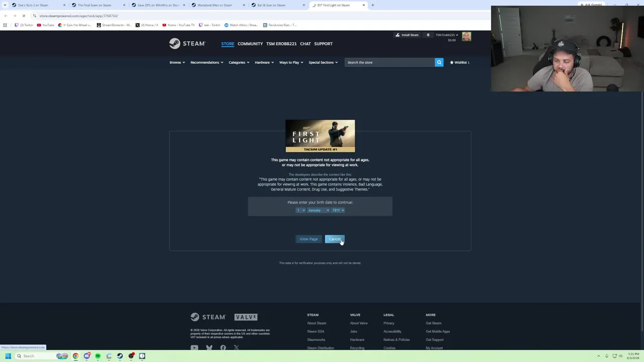The height and width of the screenshot is (362, 644).
Task: Expand the Ways to Play menu
Action: 291,62
